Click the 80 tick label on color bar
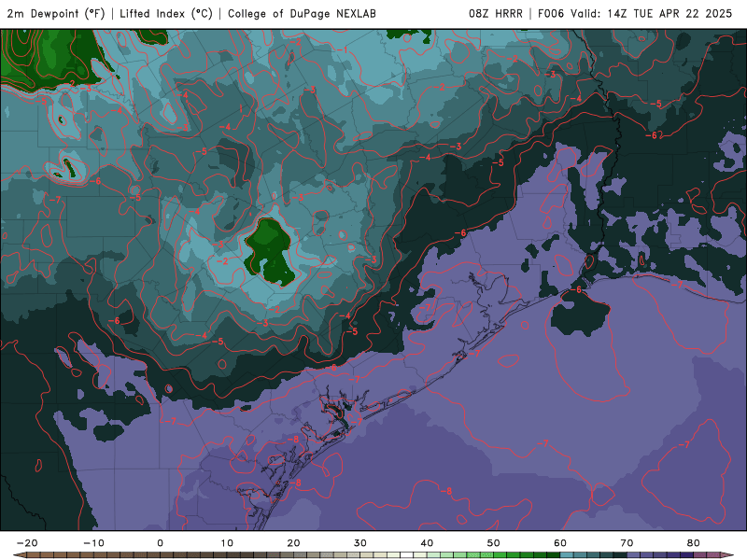Screen dimensions: 747x560 coord(694,543)
